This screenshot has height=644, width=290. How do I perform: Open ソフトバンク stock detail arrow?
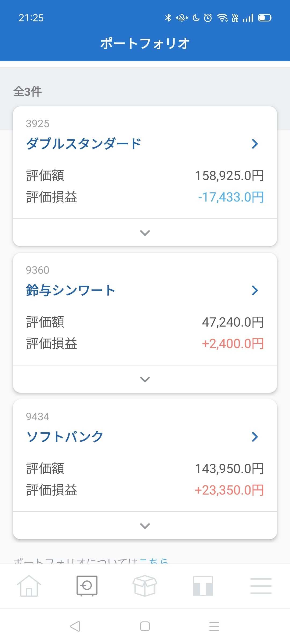255,437
